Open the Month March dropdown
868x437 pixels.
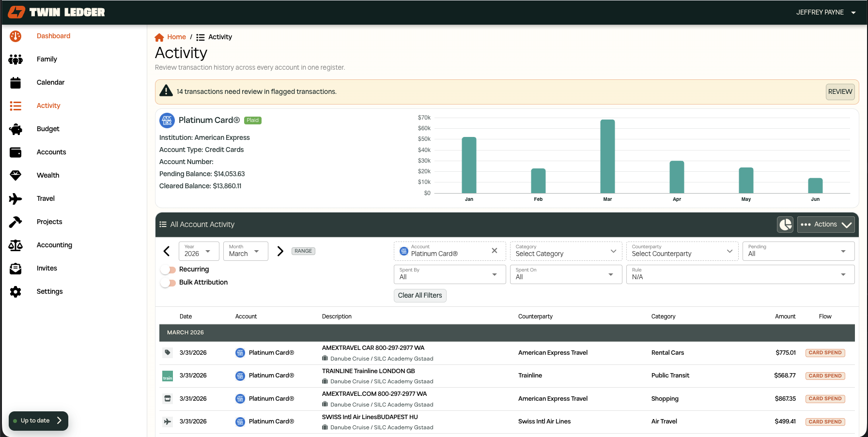(246, 251)
